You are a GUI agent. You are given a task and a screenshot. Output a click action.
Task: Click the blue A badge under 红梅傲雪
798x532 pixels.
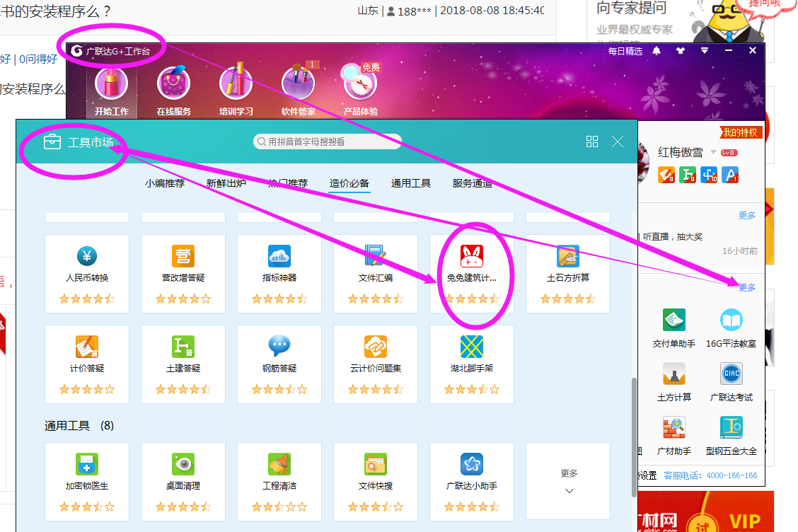click(x=730, y=175)
